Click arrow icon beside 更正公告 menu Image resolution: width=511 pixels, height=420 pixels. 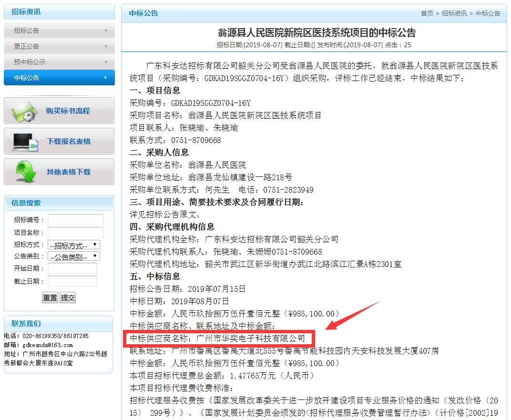(x=106, y=46)
